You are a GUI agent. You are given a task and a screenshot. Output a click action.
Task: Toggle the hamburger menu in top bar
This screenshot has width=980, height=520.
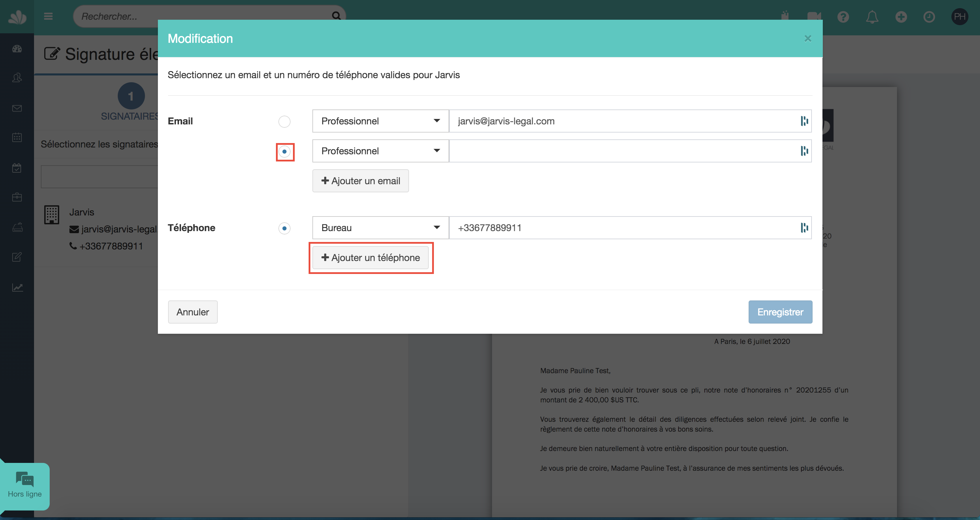click(48, 16)
